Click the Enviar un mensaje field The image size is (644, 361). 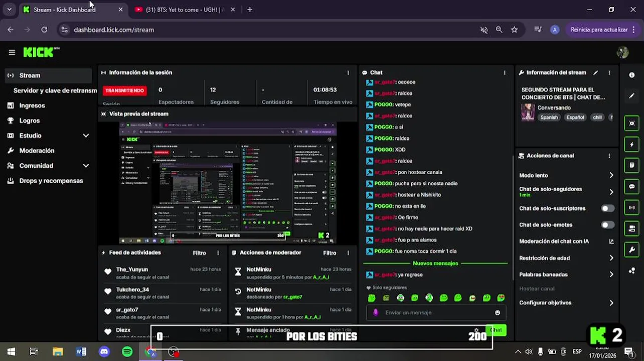coord(437,312)
